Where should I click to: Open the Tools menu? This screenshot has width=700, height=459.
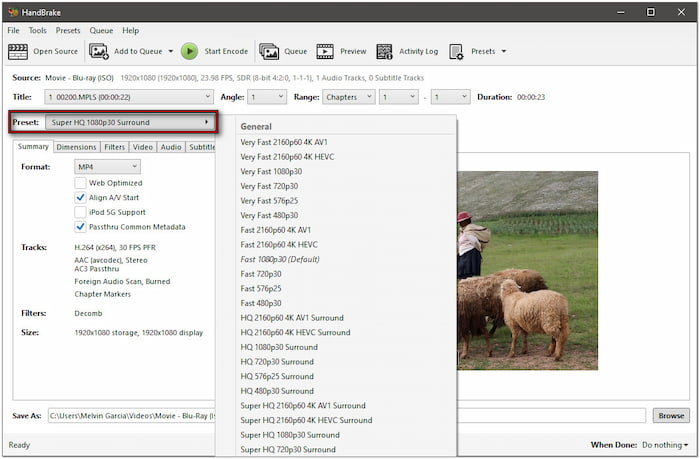point(38,30)
